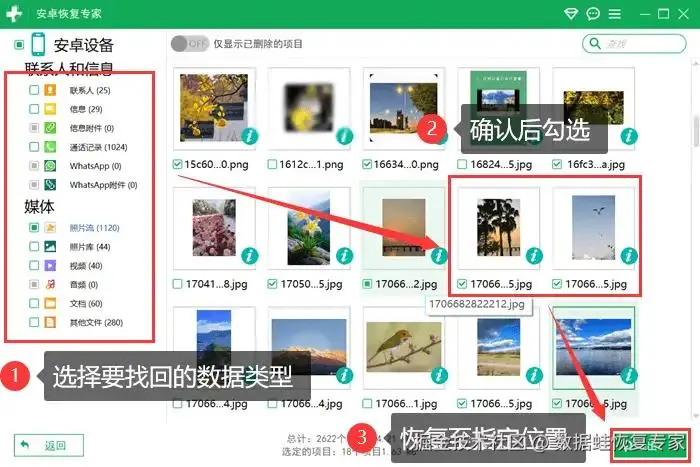Click the yellow 信息 messages icon

tap(50, 109)
